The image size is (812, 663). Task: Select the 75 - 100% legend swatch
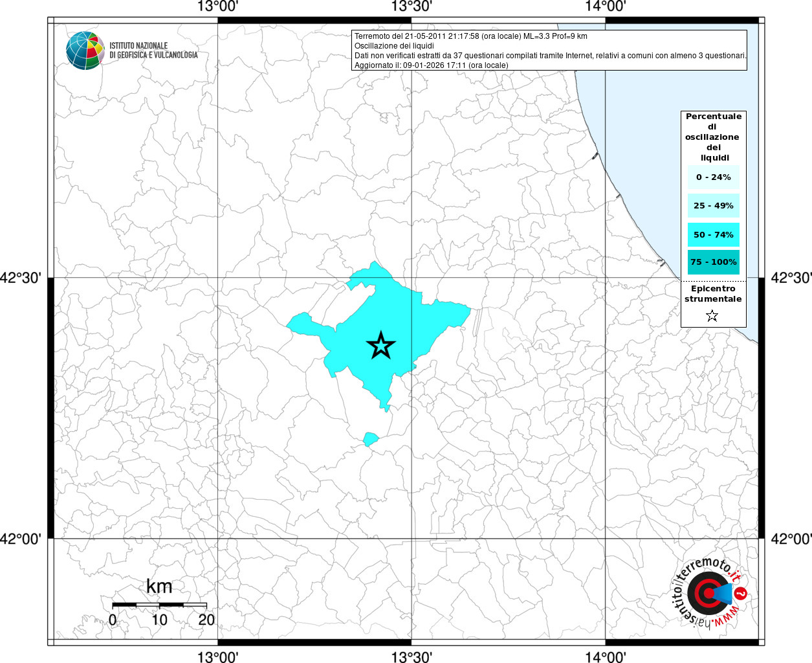(x=714, y=262)
